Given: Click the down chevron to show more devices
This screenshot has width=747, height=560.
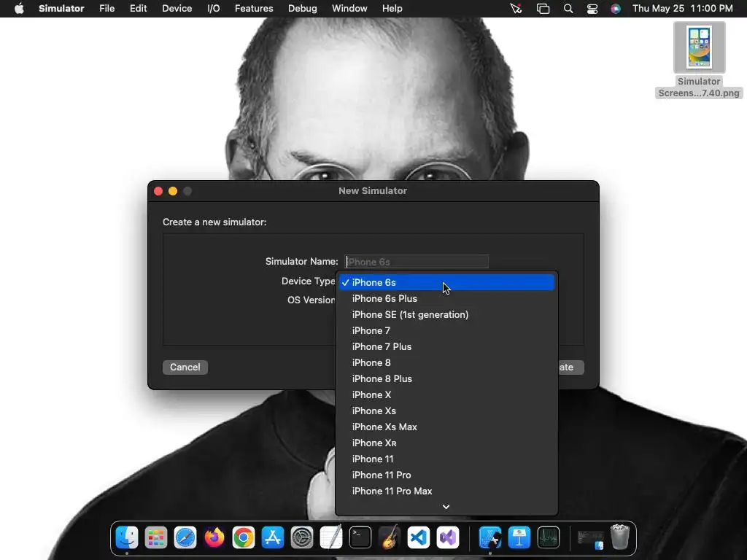Looking at the screenshot, I should point(446,507).
